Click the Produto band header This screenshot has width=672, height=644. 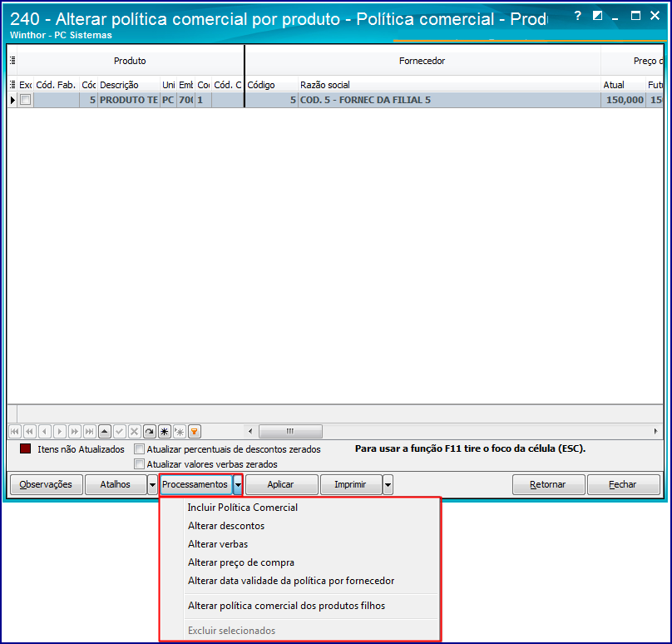tap(130, 61)
